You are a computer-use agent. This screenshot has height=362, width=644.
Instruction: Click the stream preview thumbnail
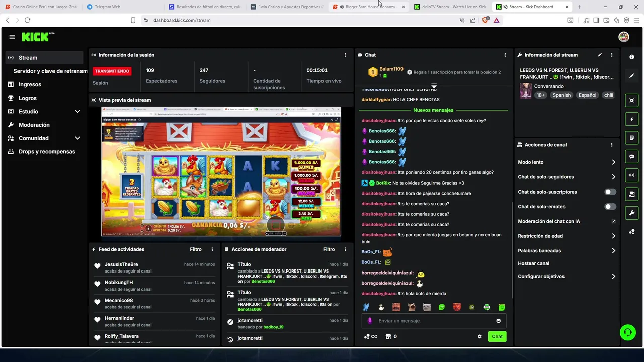tap(221, 171)
